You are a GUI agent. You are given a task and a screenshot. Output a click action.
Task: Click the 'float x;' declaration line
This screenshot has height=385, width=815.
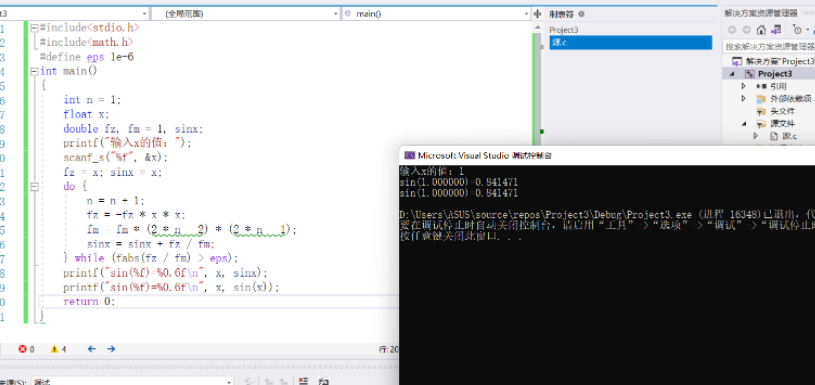click(86, 114)
